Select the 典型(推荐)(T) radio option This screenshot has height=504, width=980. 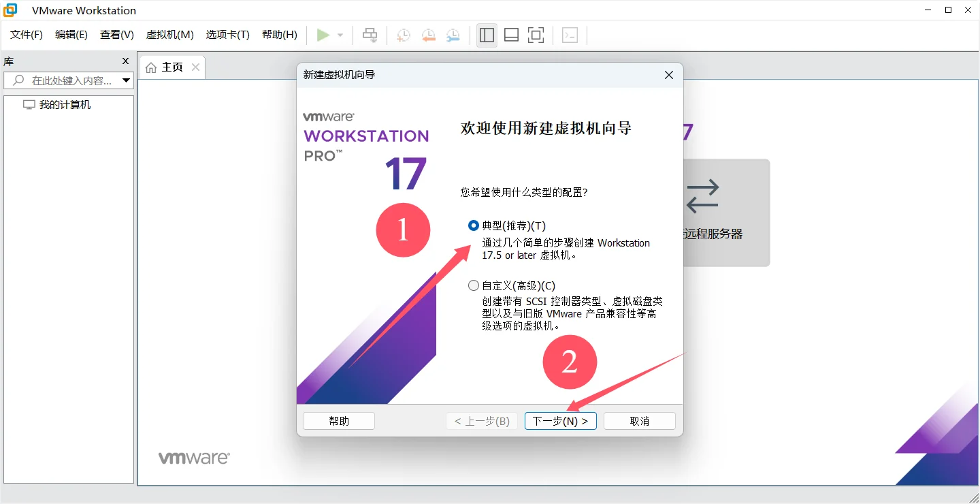click(474, 226)
